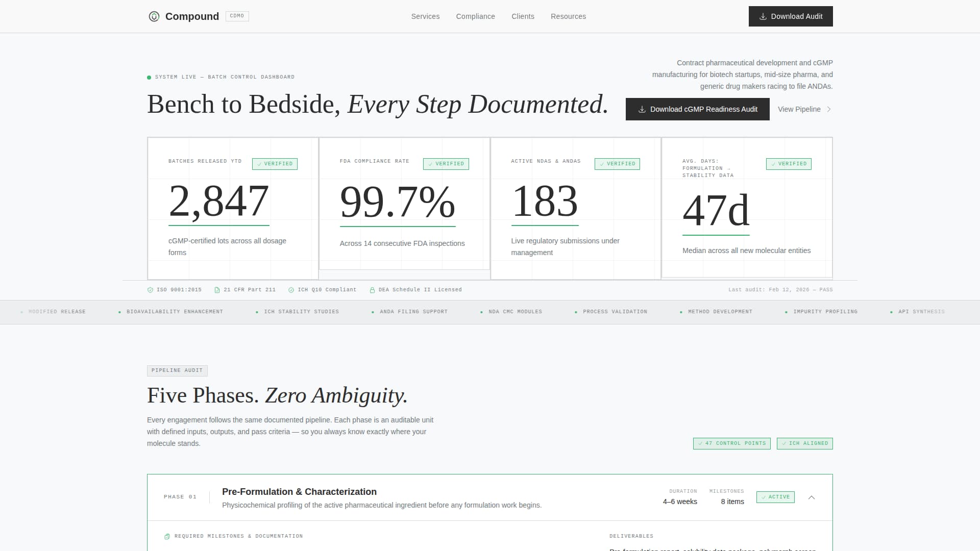Click Download cGMP Readiness Audit button
The width and height of the screenshot is (980, 551).
point(697,109)
